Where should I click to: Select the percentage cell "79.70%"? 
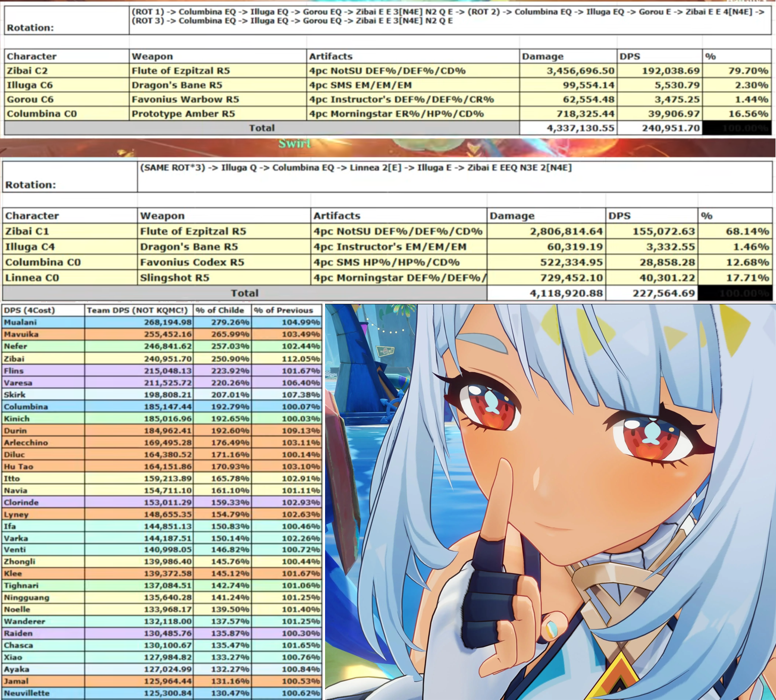(737, 71)
